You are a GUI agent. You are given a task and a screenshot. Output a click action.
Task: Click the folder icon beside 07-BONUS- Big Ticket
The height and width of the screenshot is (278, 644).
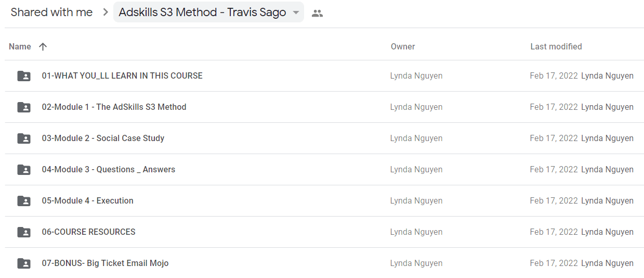click(x=24, y=263)
